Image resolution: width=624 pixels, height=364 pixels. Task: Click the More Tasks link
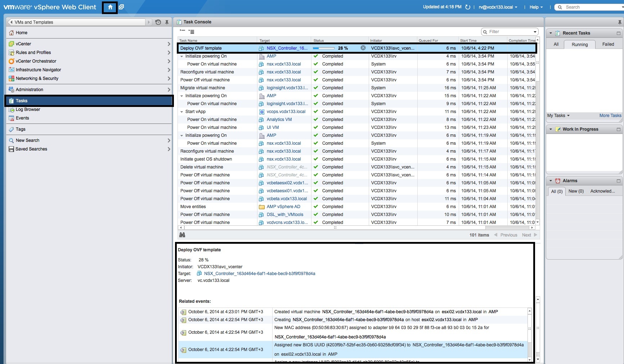tap(610, 116)
